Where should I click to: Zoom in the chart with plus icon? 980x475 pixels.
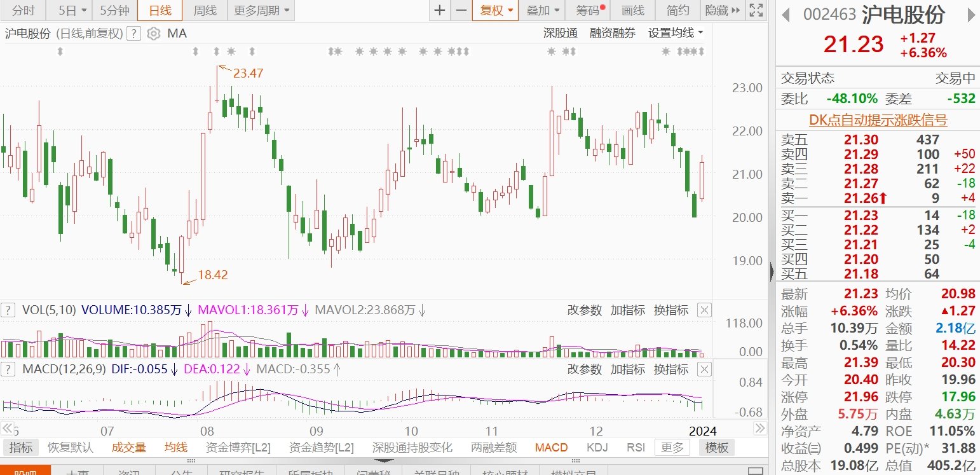440,10
